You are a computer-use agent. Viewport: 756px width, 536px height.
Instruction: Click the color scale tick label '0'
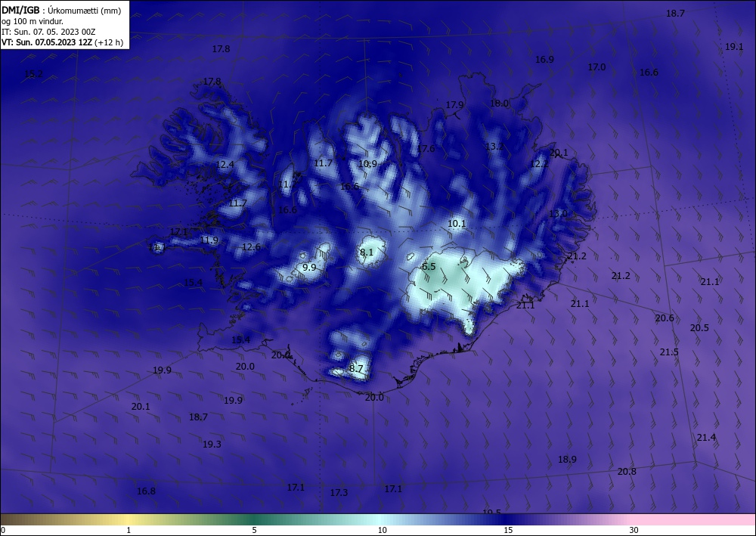click(3, 530)
